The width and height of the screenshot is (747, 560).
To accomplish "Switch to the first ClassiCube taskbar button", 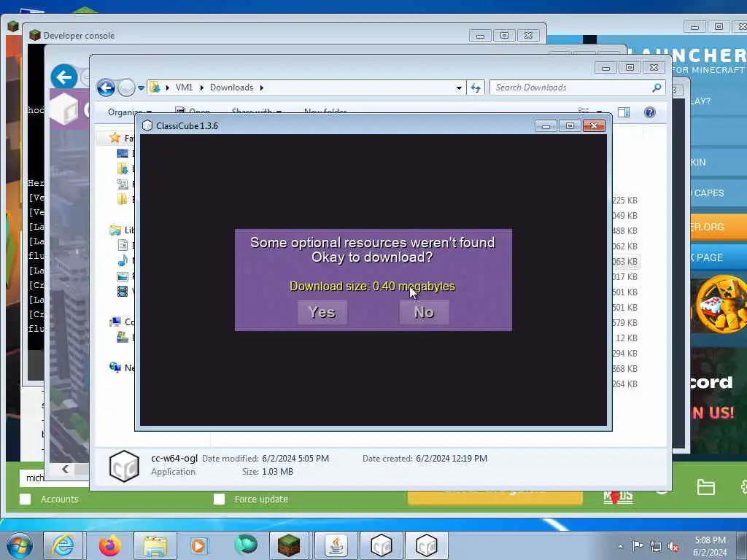I will [381, 545].
